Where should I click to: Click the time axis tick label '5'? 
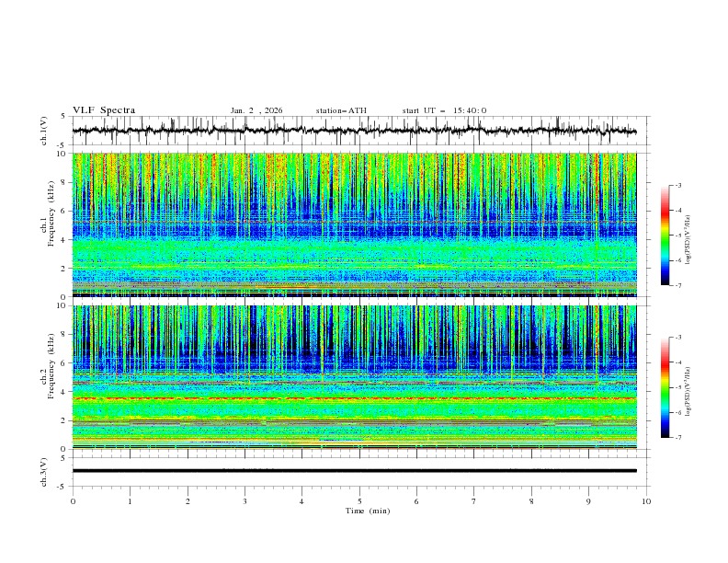359,501
